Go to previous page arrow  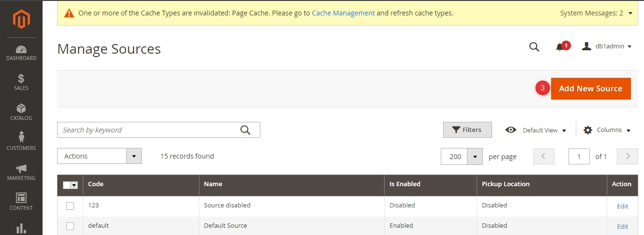pos(543,156)
